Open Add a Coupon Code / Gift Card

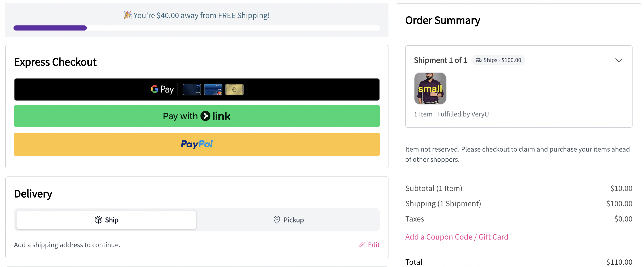click(x=457, y=237)
